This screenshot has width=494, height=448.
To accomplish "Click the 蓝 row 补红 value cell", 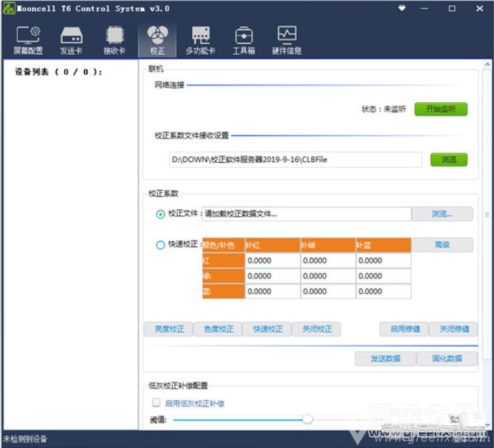I will 273,292.
